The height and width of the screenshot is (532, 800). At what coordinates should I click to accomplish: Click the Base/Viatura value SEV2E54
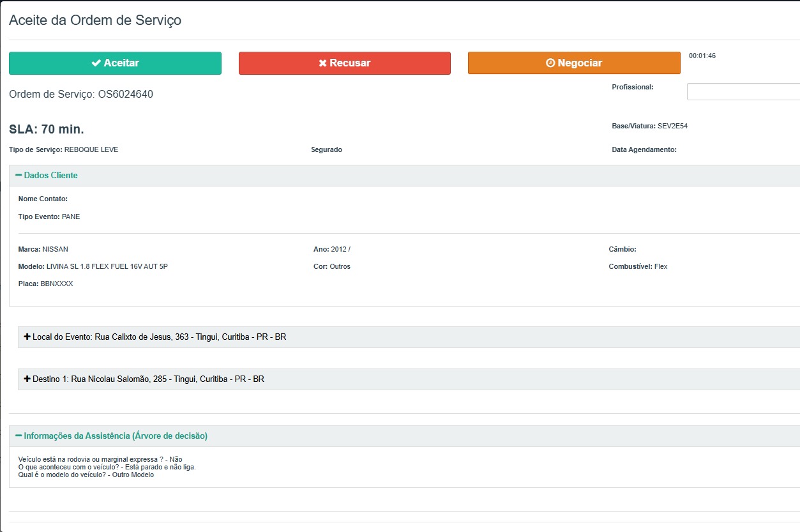pyautogui.click(x=672, y=126)
